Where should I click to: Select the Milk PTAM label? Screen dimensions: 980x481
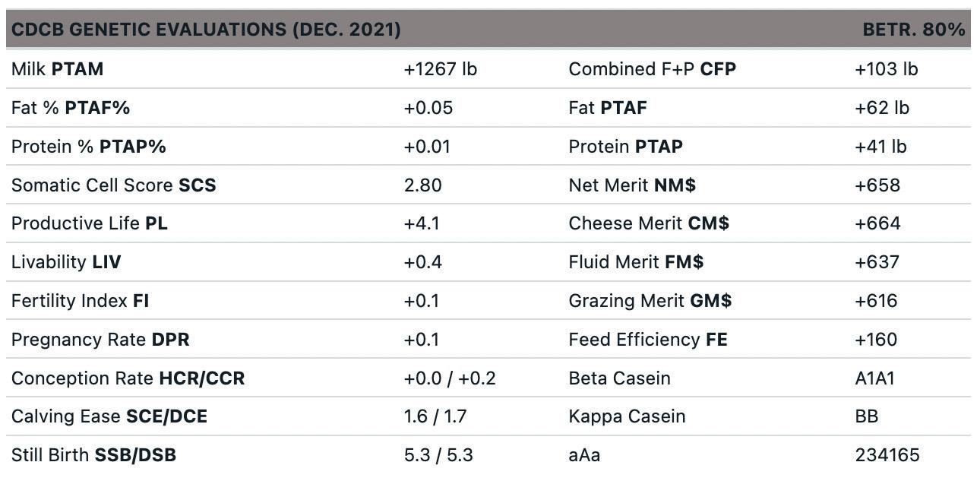coord(57,69)
